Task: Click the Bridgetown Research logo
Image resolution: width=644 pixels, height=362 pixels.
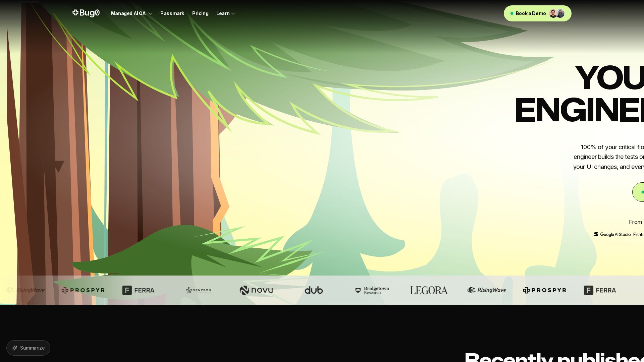Action: [372, 290]
